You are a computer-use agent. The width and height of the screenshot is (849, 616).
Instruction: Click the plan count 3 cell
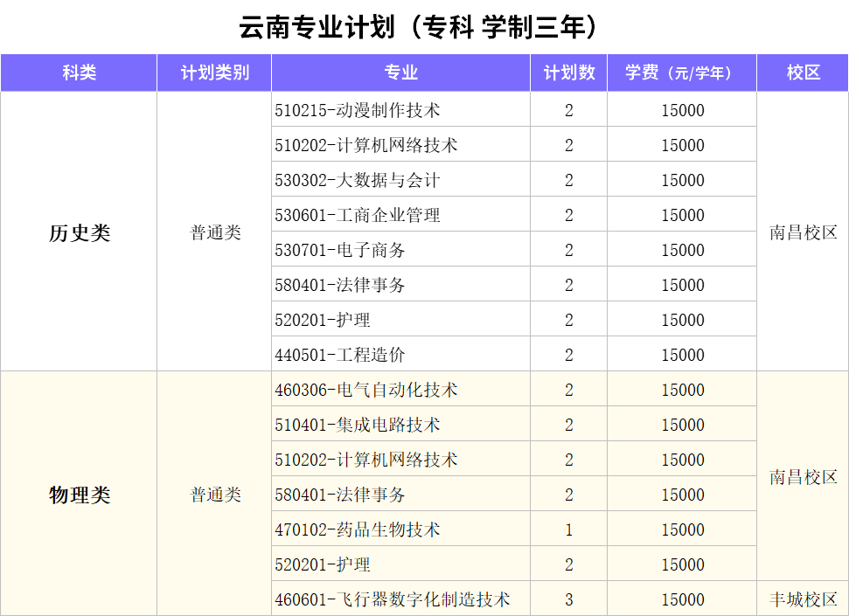click(x=569, y=600)
